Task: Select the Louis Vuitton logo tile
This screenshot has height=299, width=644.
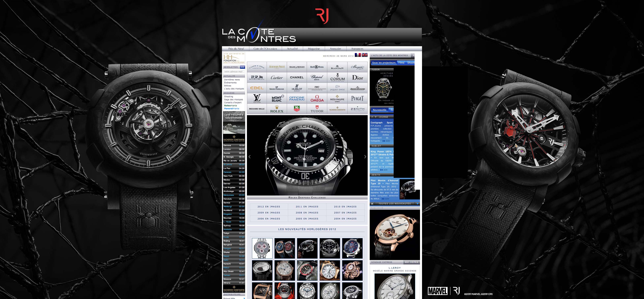Action: pyautogui.click(x=257, y=98)
